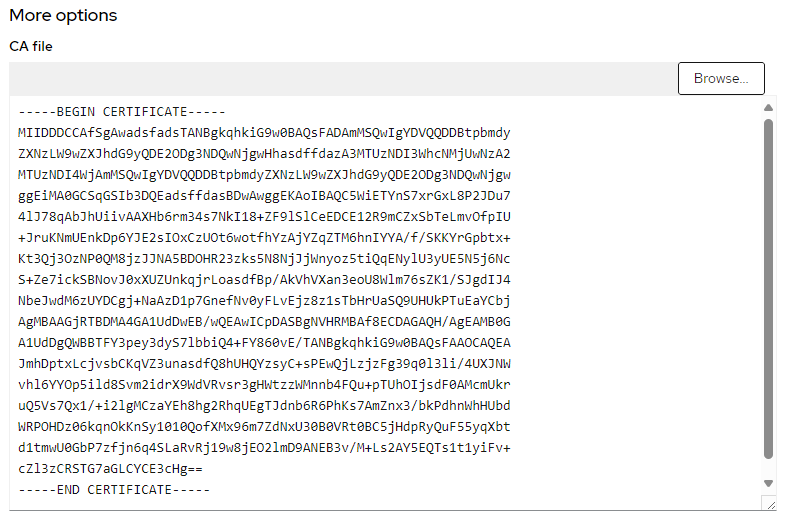Screen dimensions: 786x518
Task: Place cursor in line starting ZXNzLW9wZXJhdG9y
Action: click(x=264, y=154)
